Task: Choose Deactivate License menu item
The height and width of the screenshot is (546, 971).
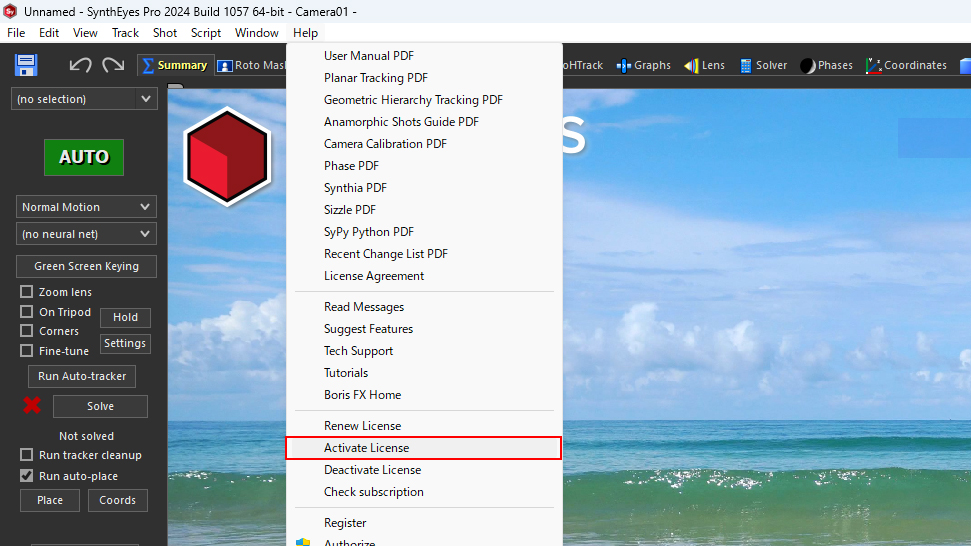Action: 424,470
